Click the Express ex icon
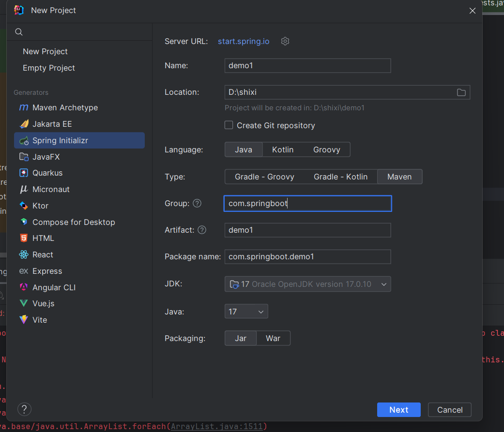The image size is (504, 432). [24, 271]
